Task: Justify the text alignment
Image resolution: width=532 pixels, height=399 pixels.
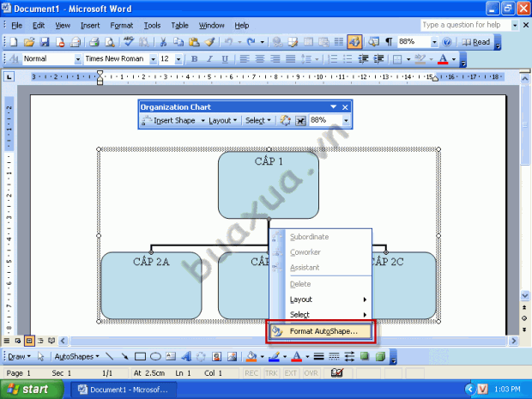Action: (290, 59)
